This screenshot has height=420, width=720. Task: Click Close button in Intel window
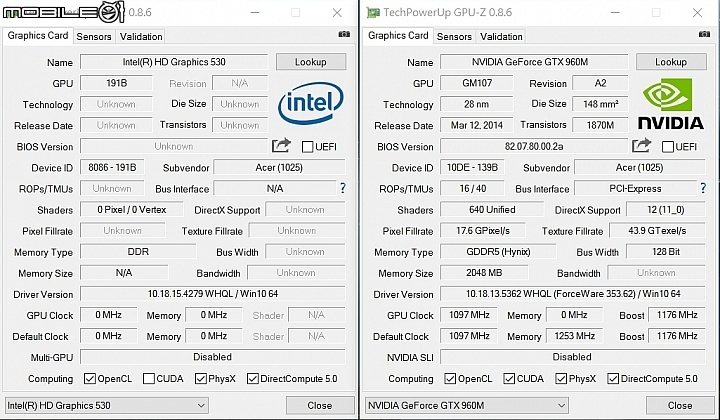[x=320, y=405]
